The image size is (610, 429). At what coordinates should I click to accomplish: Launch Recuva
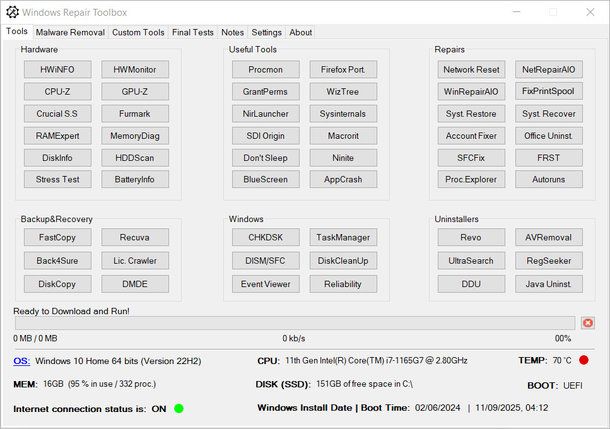[135, 237]
